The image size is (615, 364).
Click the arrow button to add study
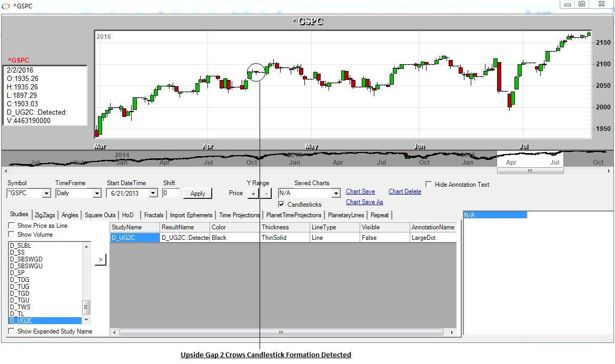point(100,260)
